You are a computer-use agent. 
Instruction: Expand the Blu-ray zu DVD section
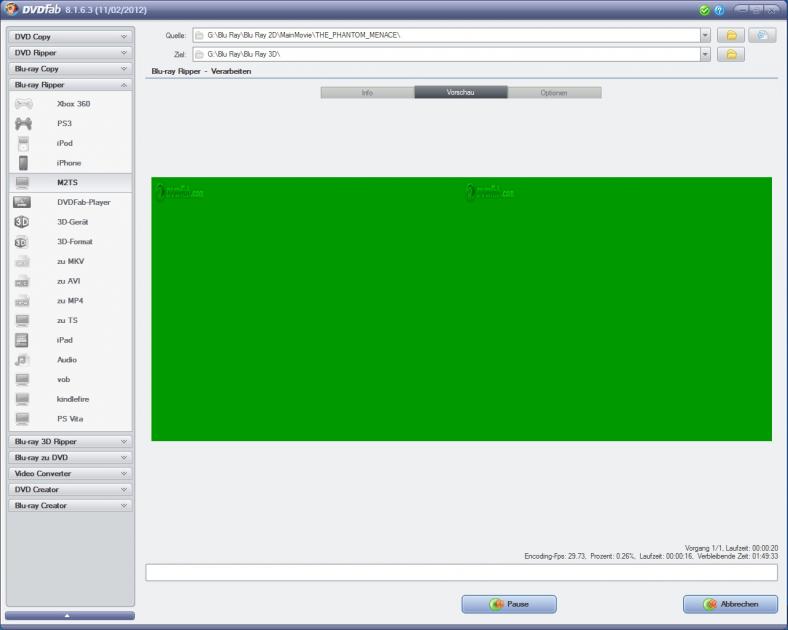pos(70,458)
